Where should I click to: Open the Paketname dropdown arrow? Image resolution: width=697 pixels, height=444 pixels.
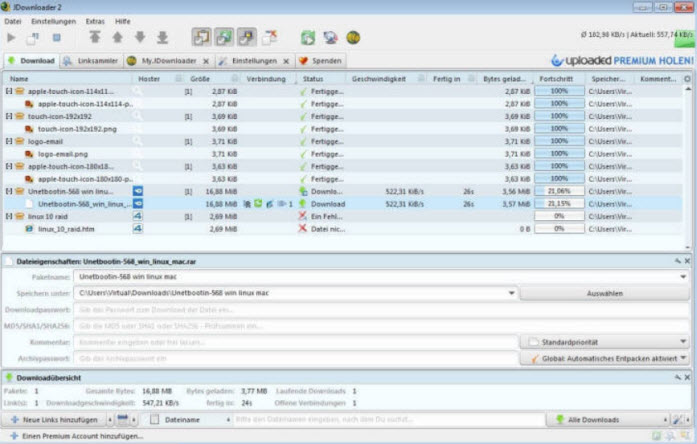(683, 276)
